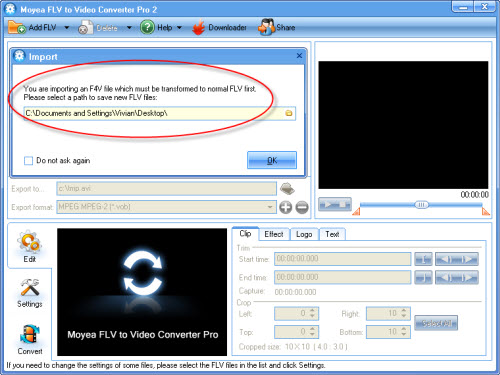Click the video preview seek slider handle
The image size is (500, 375).
click(421, 205)
